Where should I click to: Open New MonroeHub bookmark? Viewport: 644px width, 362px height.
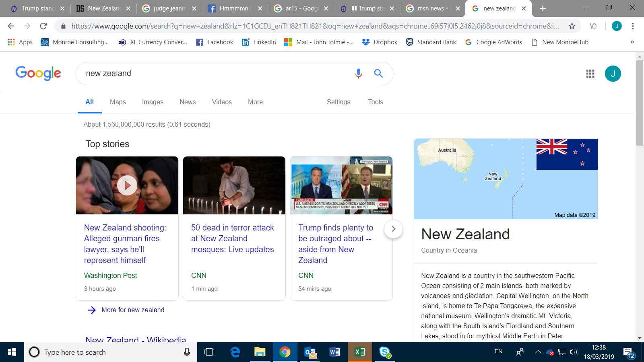560,42
